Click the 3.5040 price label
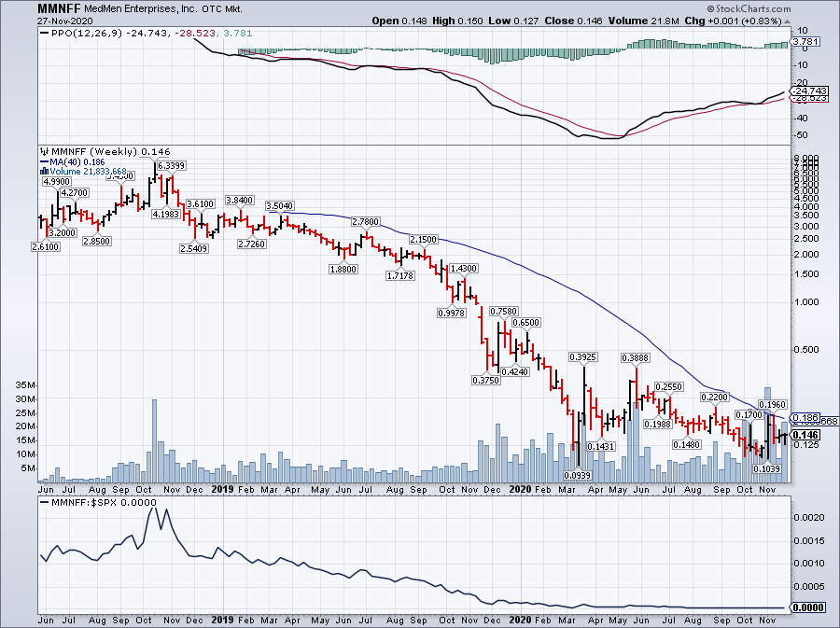Image resolution: width=840 pixels, height=628 pixels. [x=280, y=206]
